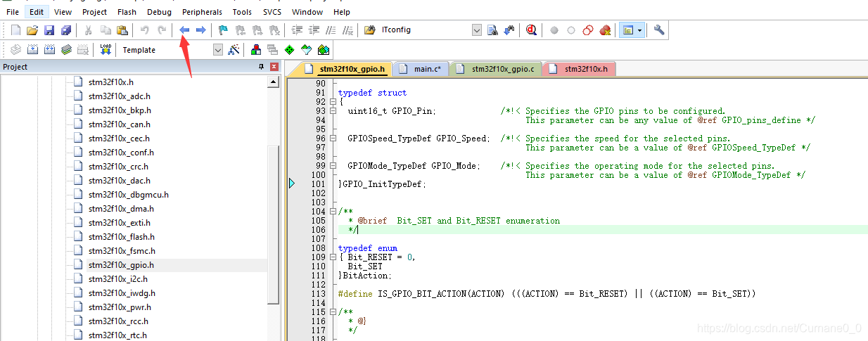Collapse the struct block at line 92

332,102
